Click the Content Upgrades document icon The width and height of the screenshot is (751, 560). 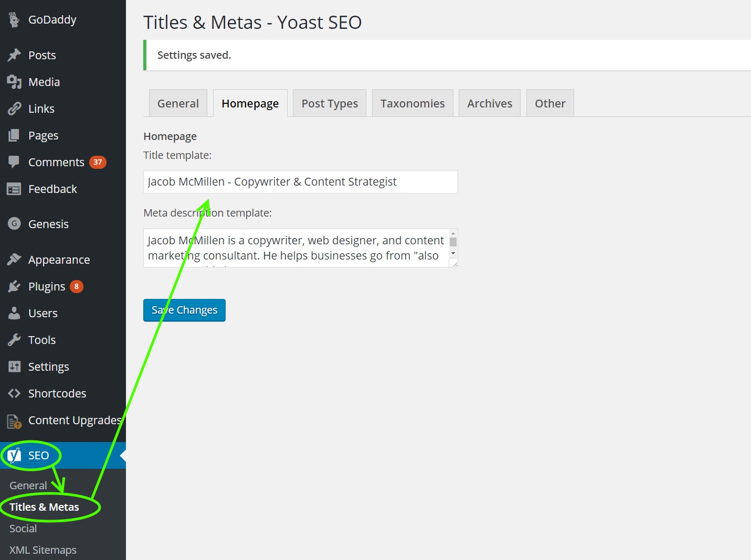pos(14,421)
